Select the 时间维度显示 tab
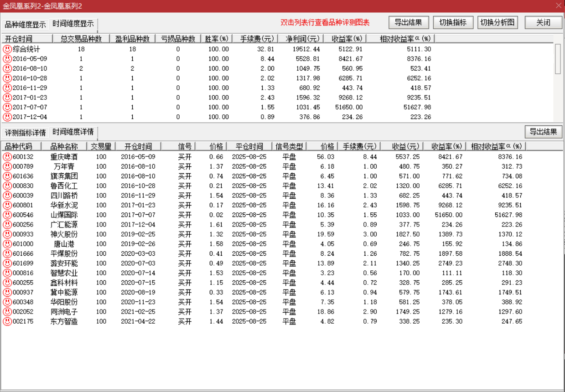The width and height of the screenshot is (565, 392). coord(73,24)
